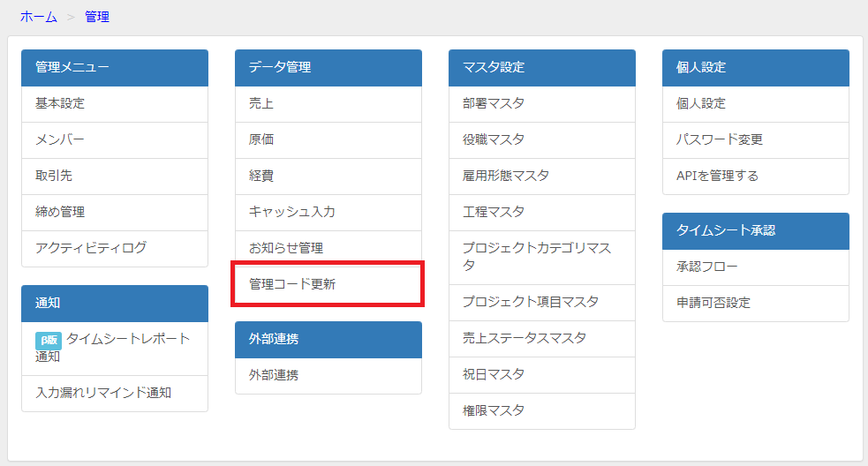The height and width of the screenshot is (466, 868).
Task: Choose パスワード変更 under 個人設定
Action: (756, 140)
